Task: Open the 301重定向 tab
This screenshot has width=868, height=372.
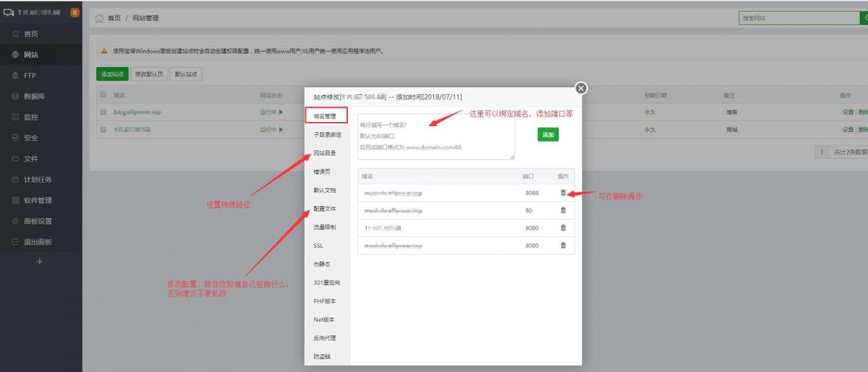Action: 328,283
